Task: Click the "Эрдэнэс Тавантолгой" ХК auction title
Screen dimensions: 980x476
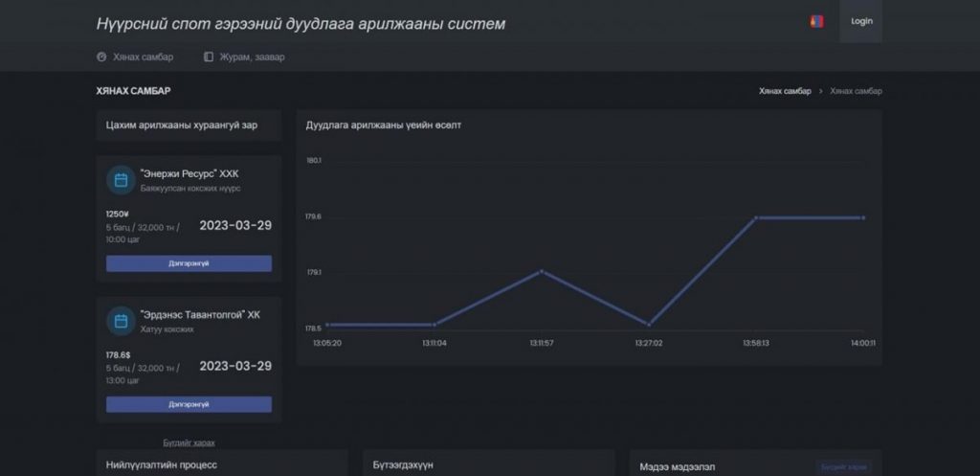Action: coord(199,314)
